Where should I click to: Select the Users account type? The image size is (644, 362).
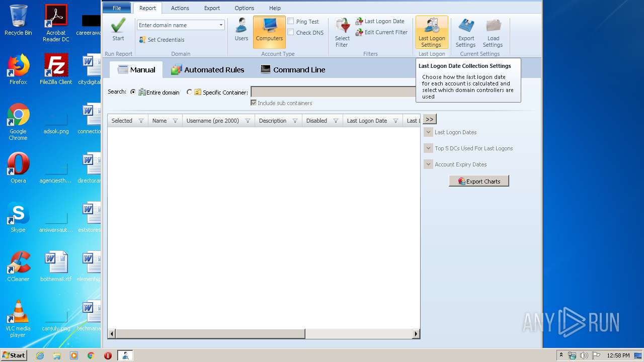tap(242, 30)
